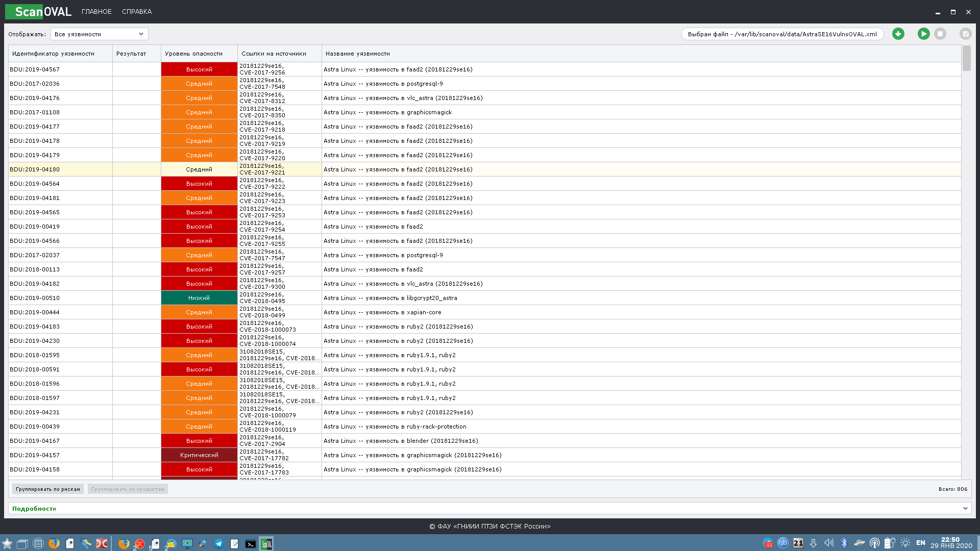Open the 'Все уязвимости' display filter dropdown
This screenshot has height=551, width=980.
click(x=100, y=34)
